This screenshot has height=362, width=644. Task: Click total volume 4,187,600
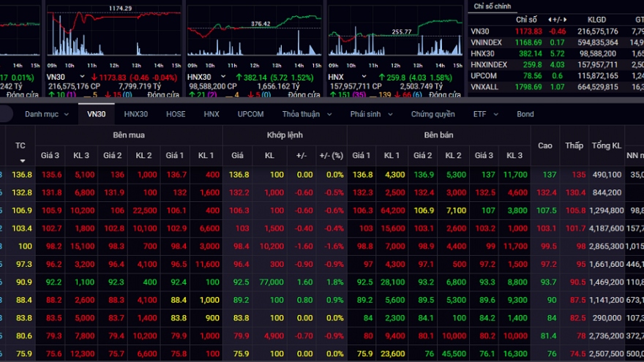pyautogui.click(x=606, y=228)
